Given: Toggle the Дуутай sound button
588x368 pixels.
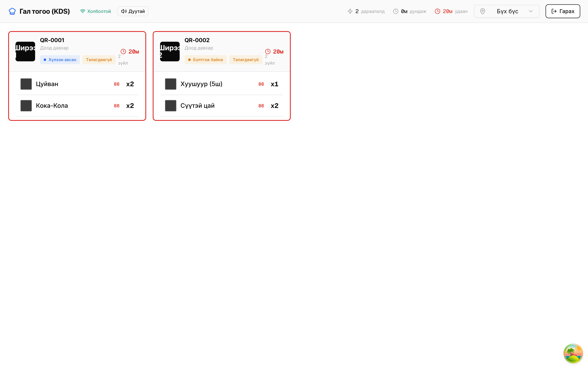Looking at the screenshot, I should [x=133, y=11].
